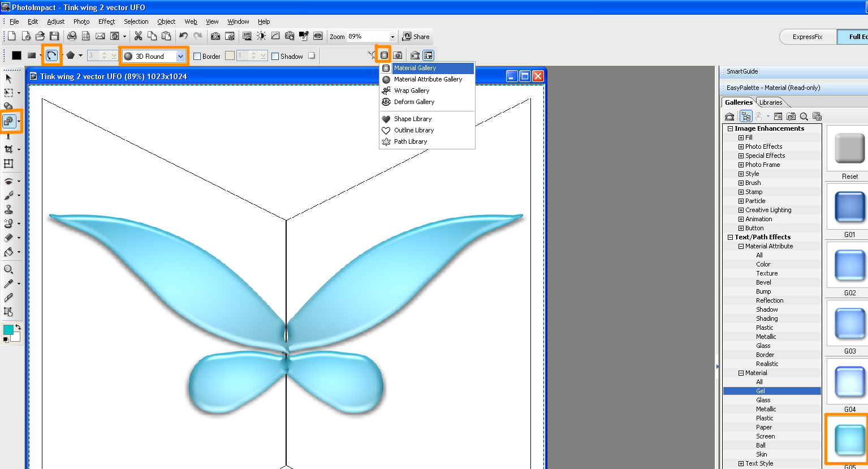868x469 pixels.
Task: Click the Share button
Action: [x=416, y=36]
